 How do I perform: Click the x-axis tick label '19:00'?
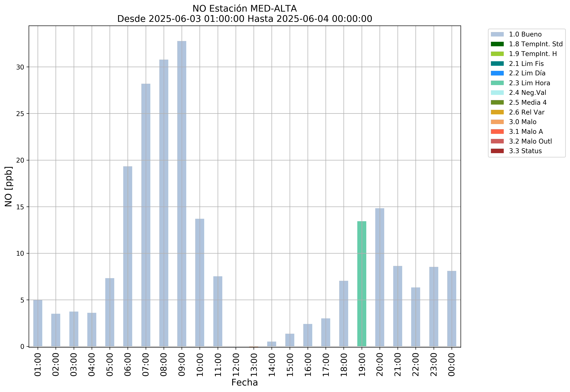(362, 365)
